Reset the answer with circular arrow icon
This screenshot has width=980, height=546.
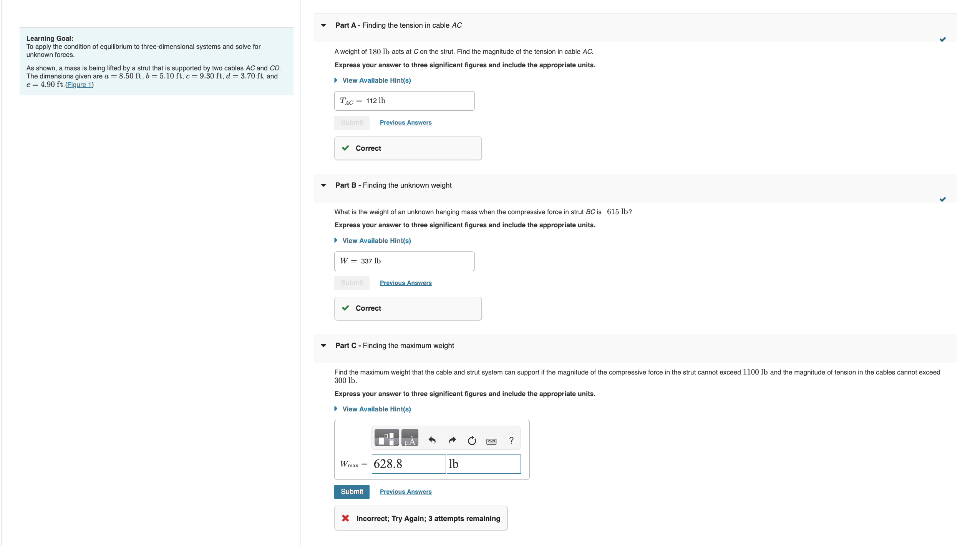coord(472,441)
